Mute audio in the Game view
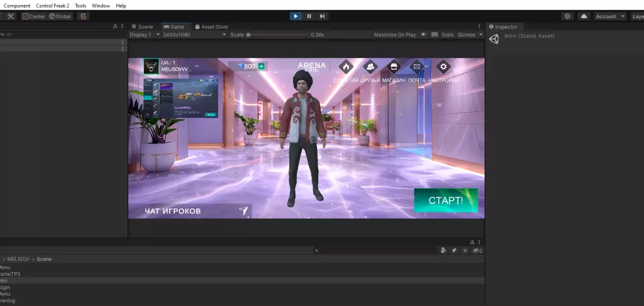The height and width of the screenshot is (306, 644). tap(425, 35)
